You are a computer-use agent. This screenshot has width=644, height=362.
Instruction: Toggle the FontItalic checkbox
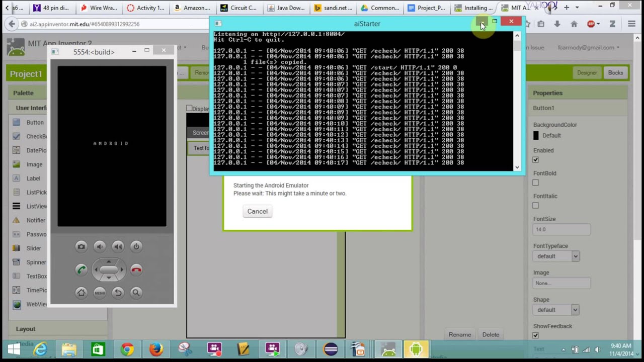535,205
